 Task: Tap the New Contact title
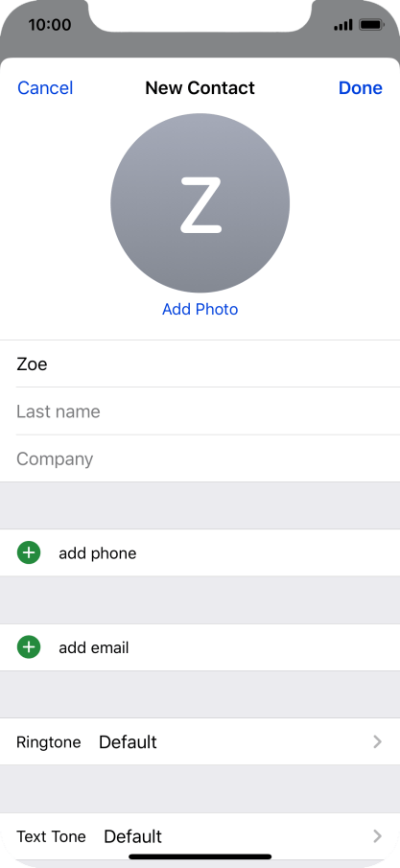click(x=200, y=88)
